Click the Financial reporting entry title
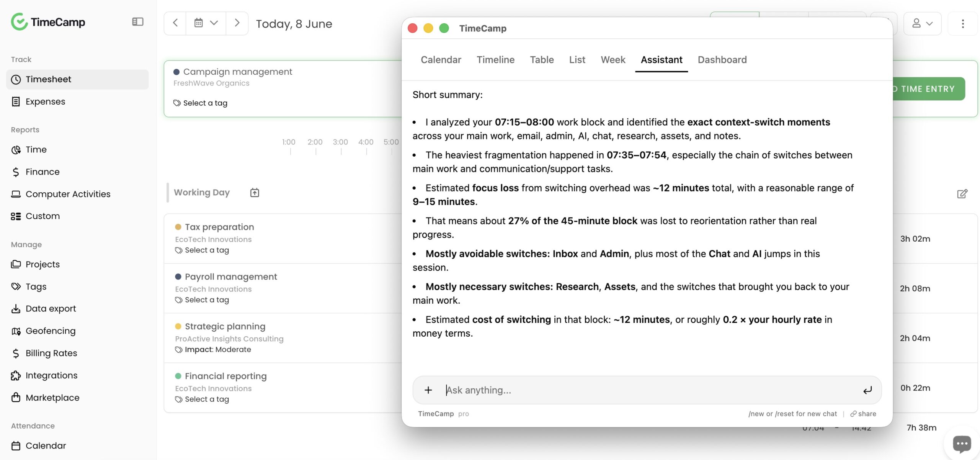This screenshot has height=460, width=980. point(226,376)
